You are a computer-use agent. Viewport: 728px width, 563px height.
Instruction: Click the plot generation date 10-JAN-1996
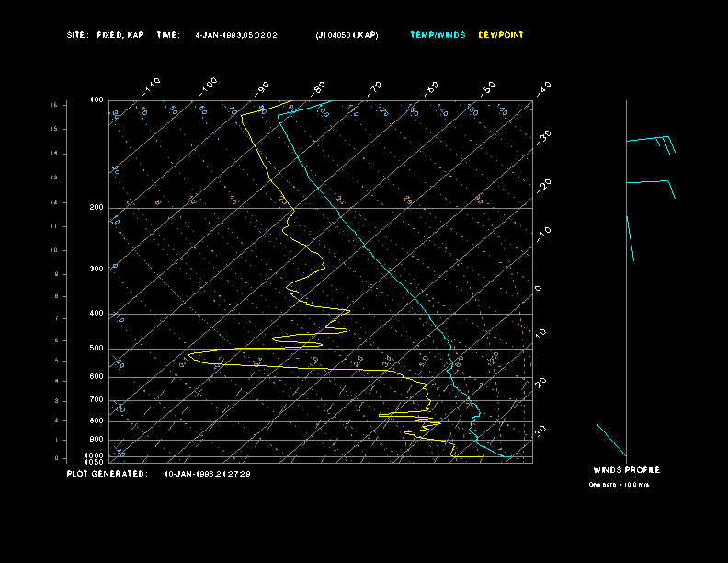[208, 474]
